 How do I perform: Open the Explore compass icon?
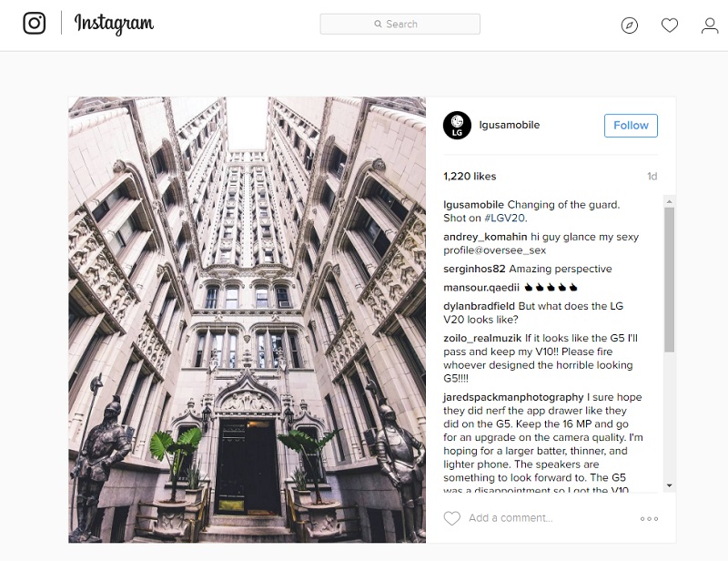pyautogui.click(x=629, y=25)
